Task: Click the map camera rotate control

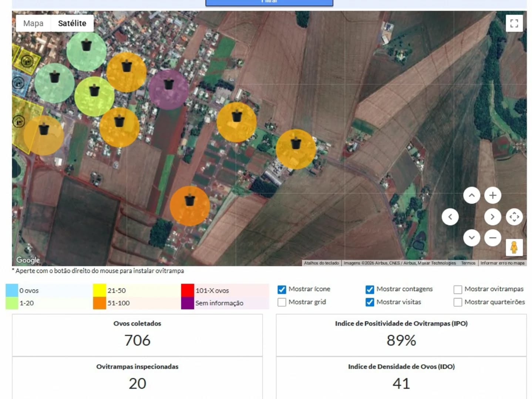Action: point(514,217)
